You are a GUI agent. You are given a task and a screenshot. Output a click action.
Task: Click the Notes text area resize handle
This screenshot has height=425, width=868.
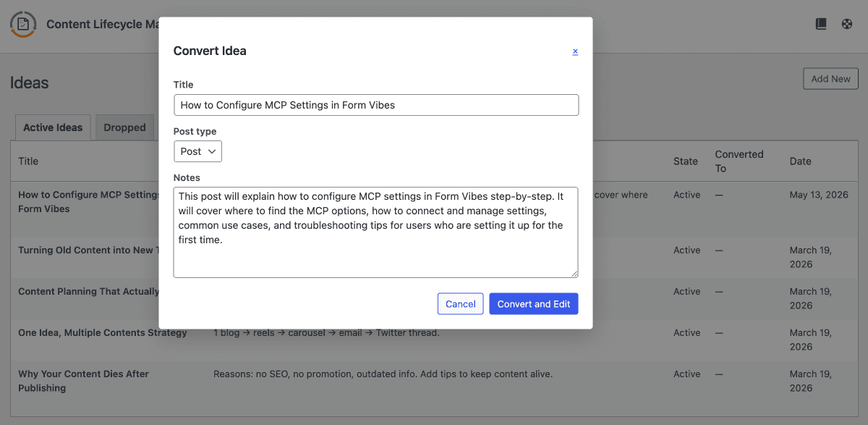tap(574, 273)
